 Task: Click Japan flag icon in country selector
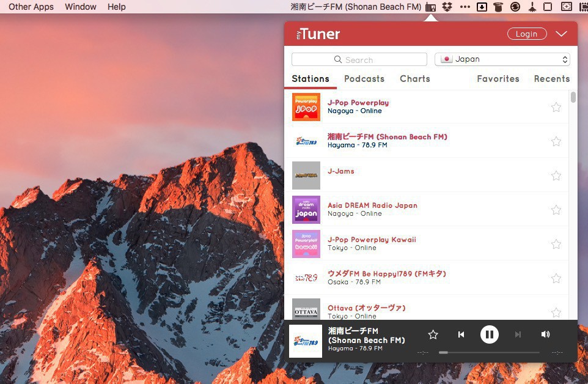click(x=446, y=59)
